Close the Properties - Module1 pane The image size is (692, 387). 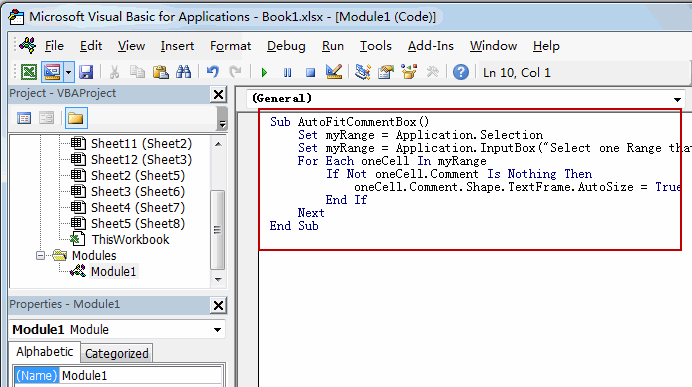pos(218,305)
